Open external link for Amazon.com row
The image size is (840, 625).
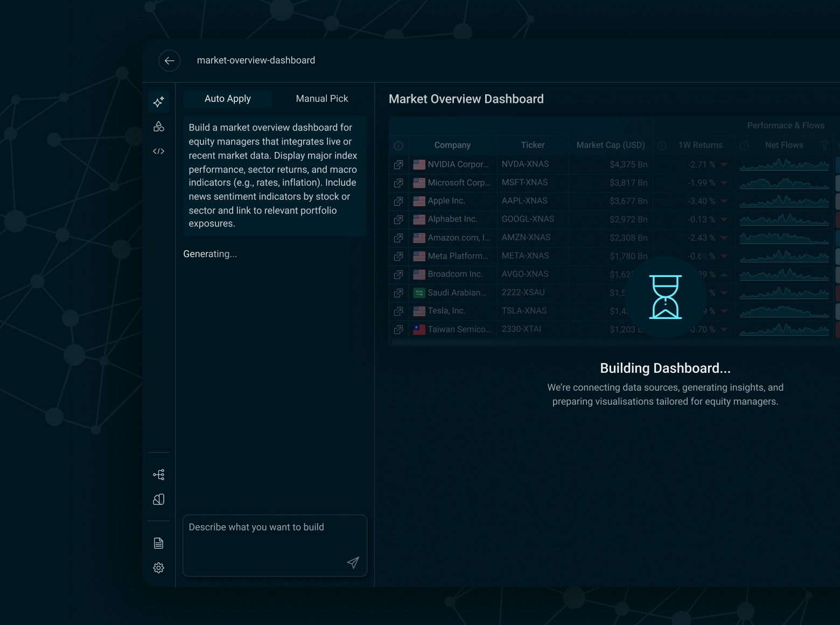[x=398, y=238]
